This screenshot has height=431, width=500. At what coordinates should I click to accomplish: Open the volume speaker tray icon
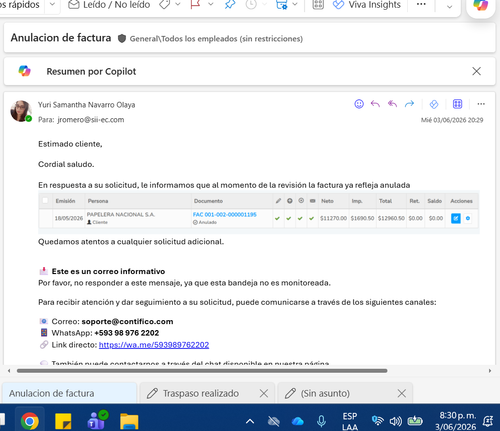pos(396,421)
